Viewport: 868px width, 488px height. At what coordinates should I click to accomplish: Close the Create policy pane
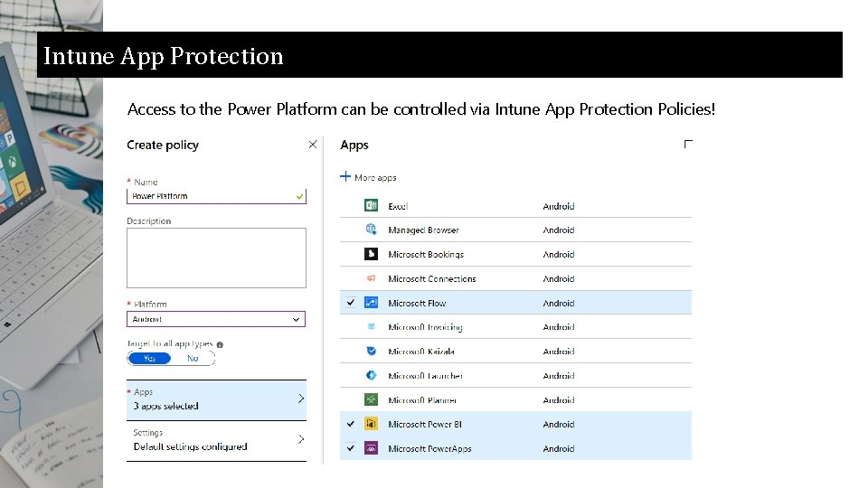click(x=313, y=145)
